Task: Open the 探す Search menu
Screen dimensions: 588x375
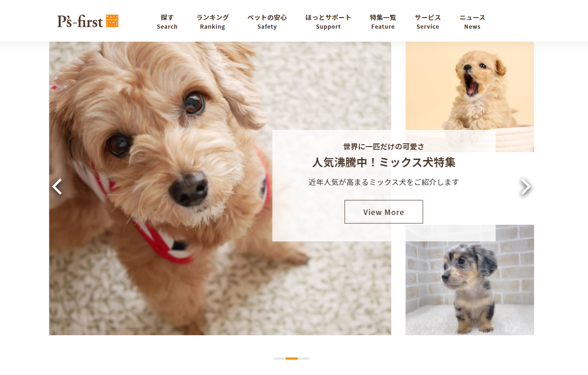Action: coord(167,22)
